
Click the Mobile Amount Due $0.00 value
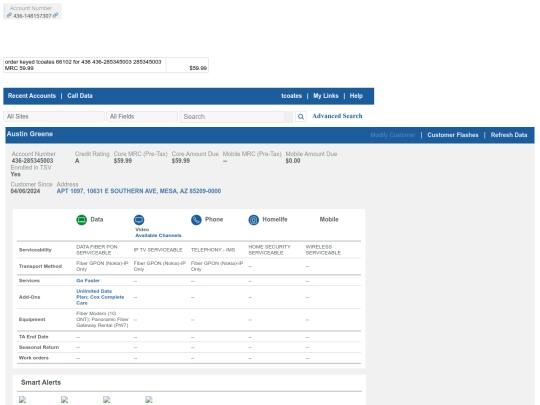(293, 161)
